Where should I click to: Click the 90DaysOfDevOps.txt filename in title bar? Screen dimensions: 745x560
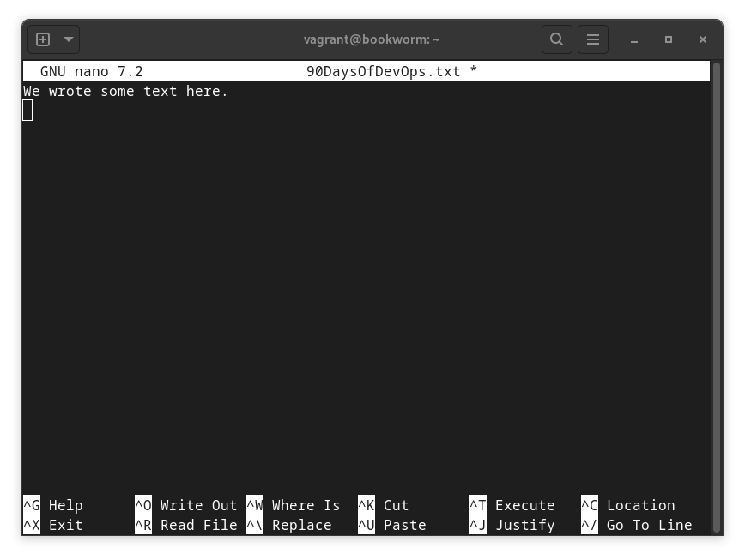383,71
